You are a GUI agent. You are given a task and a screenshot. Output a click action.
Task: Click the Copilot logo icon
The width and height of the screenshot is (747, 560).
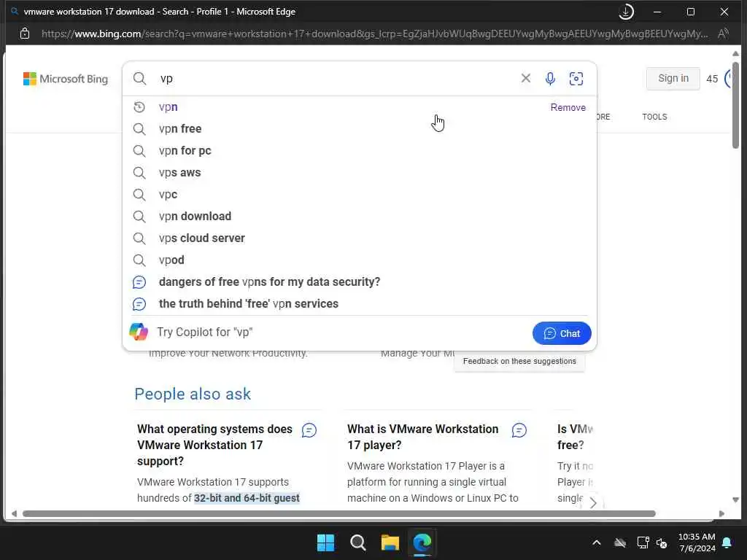click(139, 332)
